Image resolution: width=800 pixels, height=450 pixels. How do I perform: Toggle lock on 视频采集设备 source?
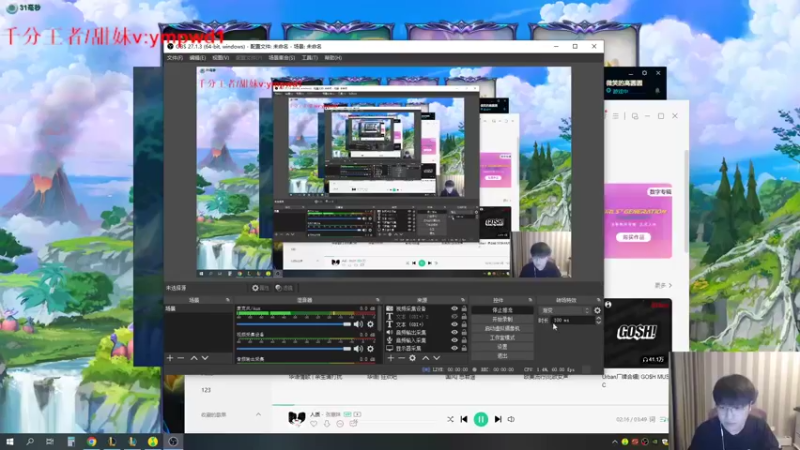click(x=464, y=309)
